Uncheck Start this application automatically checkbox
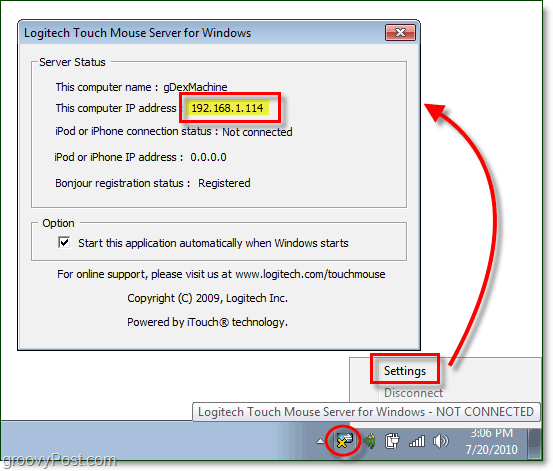The width and height of the screenshot is (553, 471). coord(64,242)
